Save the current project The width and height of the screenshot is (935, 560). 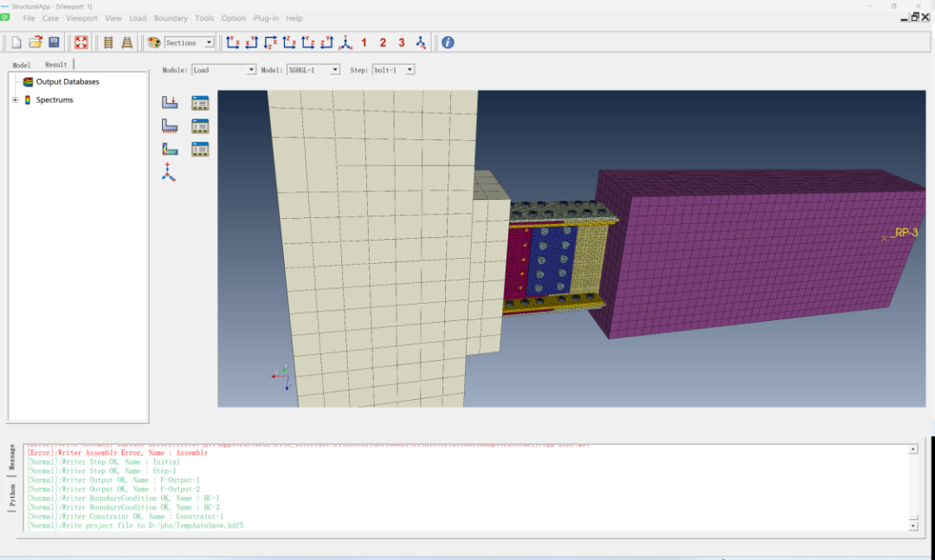point(55,41)
